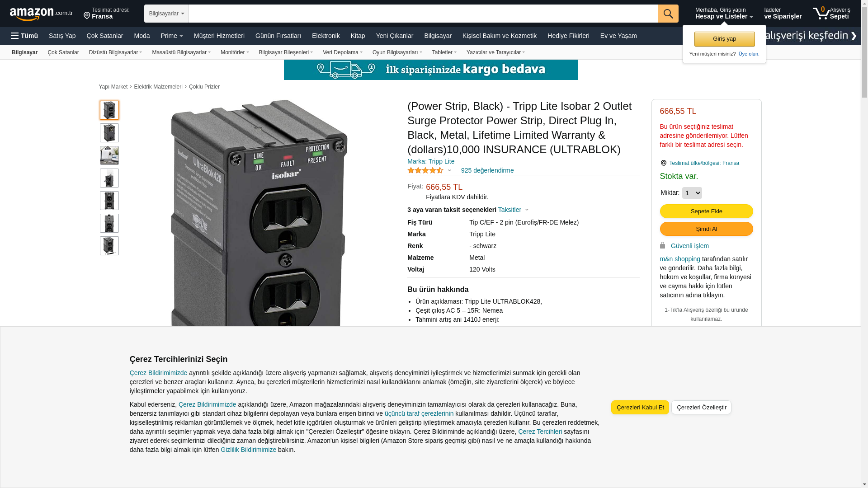
Task: Click the delivery location pin icon for Fransa
Action: pos(87,16)
